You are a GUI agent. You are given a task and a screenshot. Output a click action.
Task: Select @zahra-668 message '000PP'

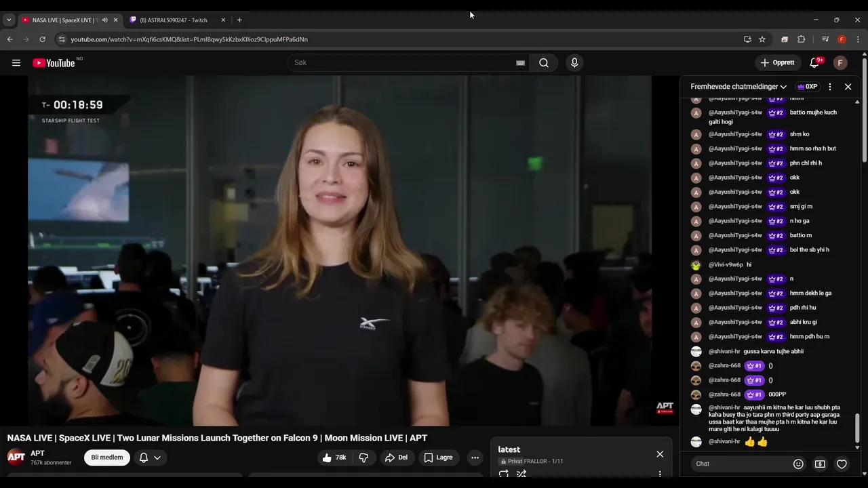tap(777, 394)
